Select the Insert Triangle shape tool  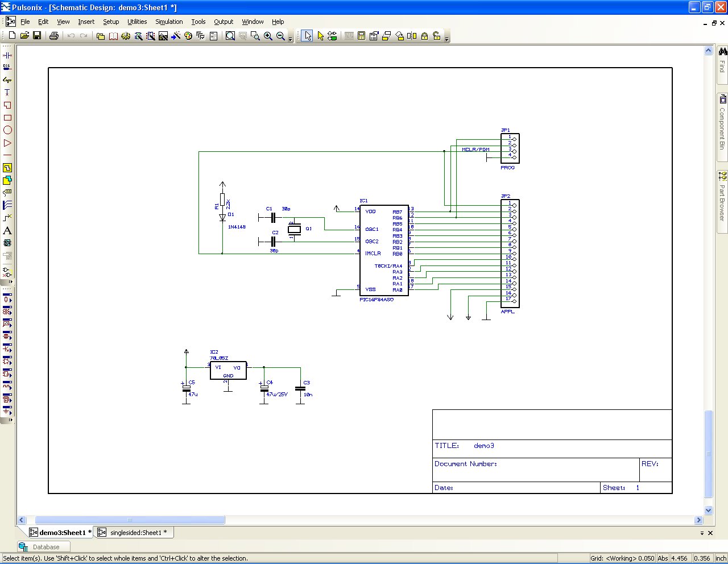point(7,143)
